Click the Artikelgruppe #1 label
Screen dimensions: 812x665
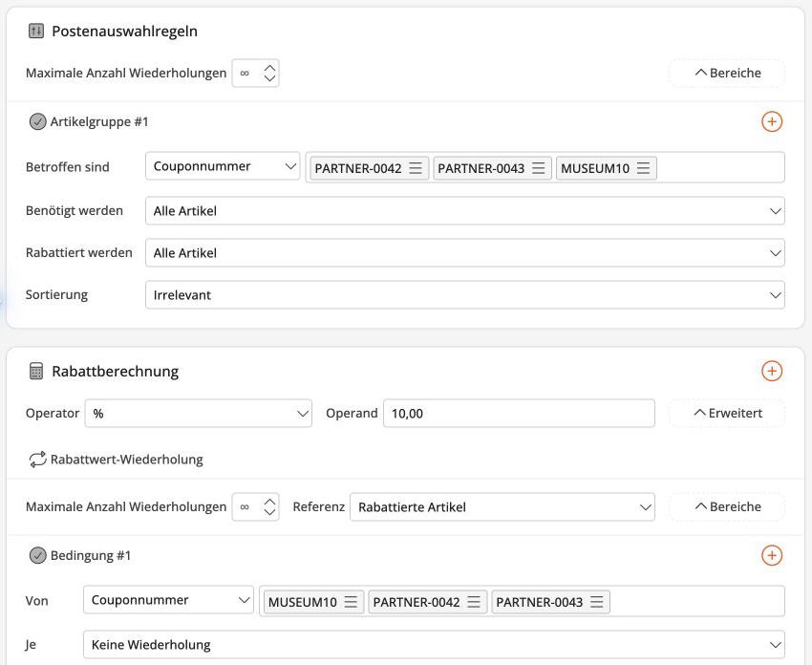99,121
